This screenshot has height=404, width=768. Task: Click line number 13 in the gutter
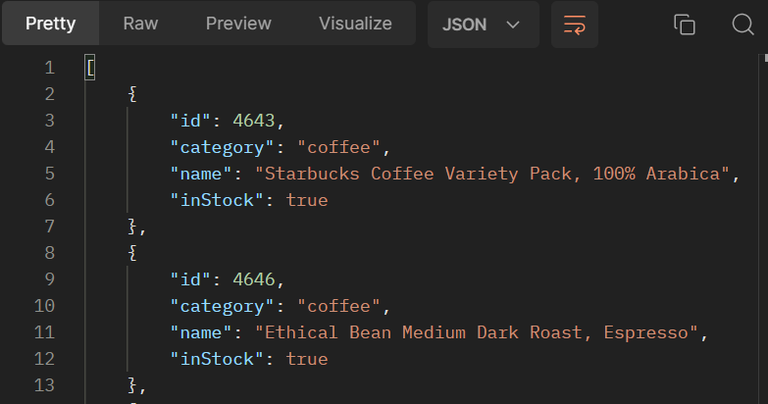pyautogui.click(x=44, y=385)
